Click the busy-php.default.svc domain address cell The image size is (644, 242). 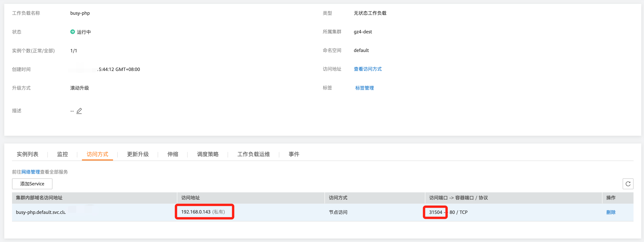coord(41,212)
